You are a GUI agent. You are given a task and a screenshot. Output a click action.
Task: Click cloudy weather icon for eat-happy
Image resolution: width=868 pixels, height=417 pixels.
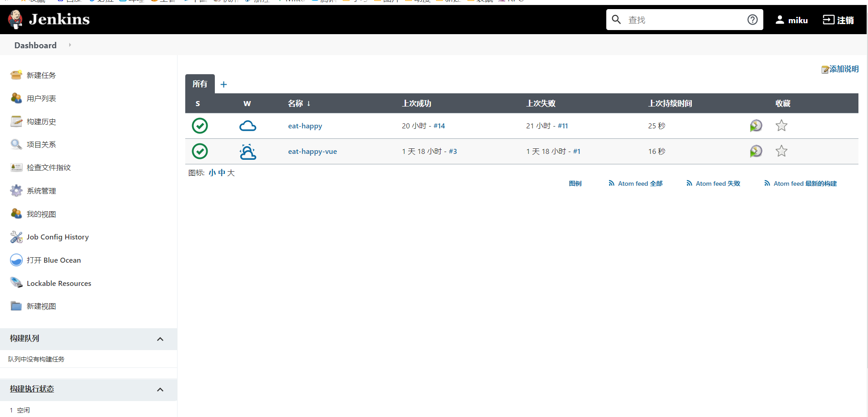point(248,126)
